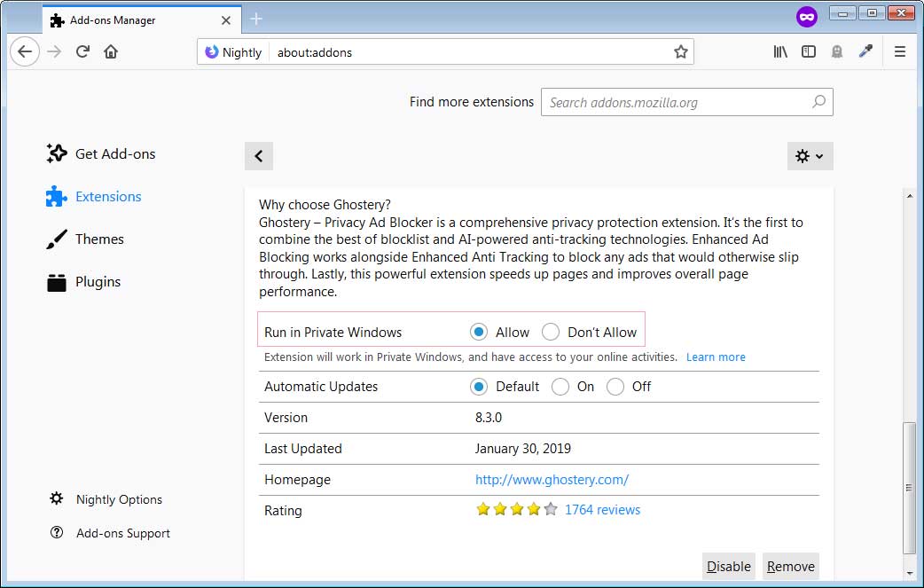Go back using the chevron button
Viewport: 924px width, 588px height.
point(259,156)
